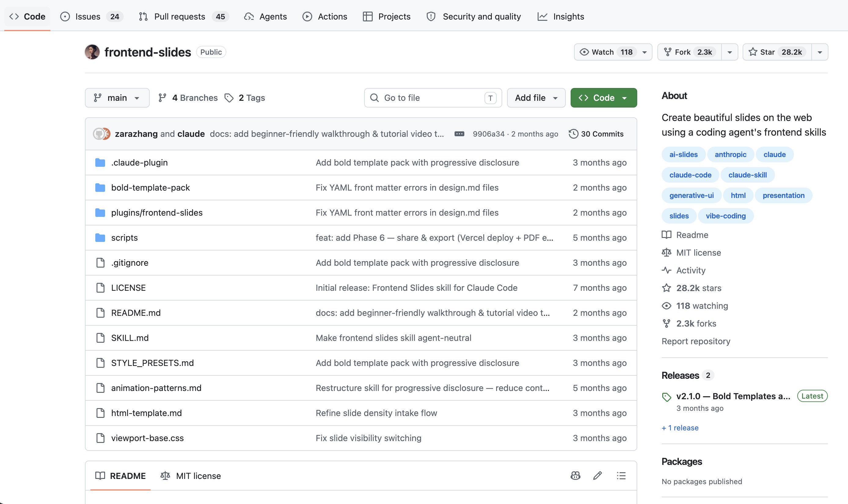Image resolution: width=848 pixels, height=504 pixels.
Task: Open the owner avatar next to frontend-slides
Action: (x=92, y=52)
